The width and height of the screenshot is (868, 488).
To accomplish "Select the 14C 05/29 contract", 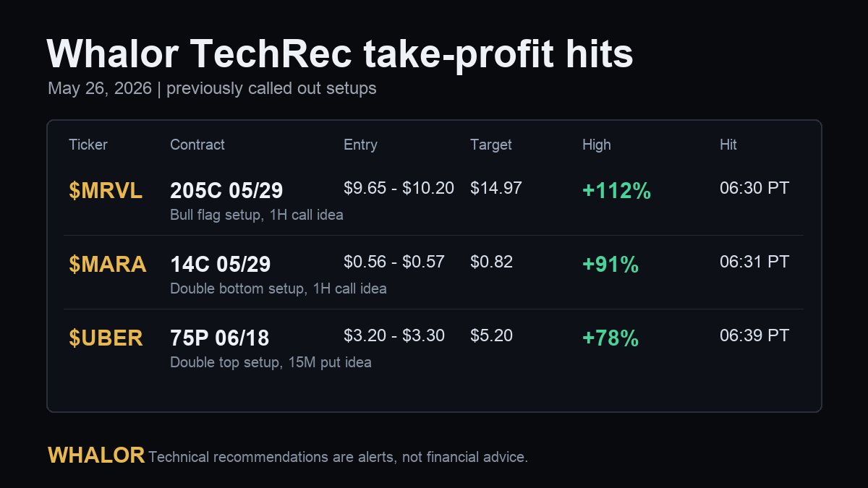I will [x=221, y=265].
